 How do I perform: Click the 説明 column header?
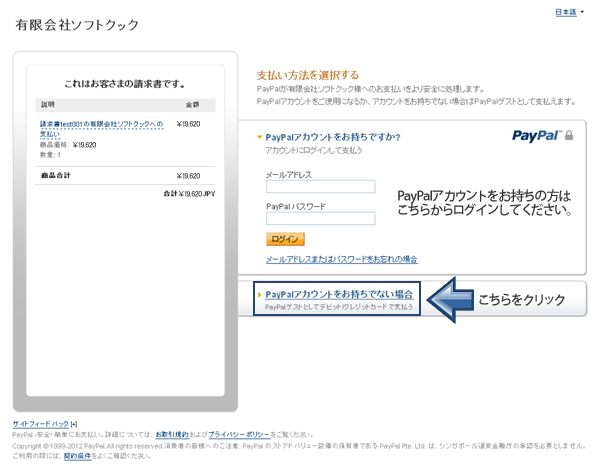coord(48,104)
